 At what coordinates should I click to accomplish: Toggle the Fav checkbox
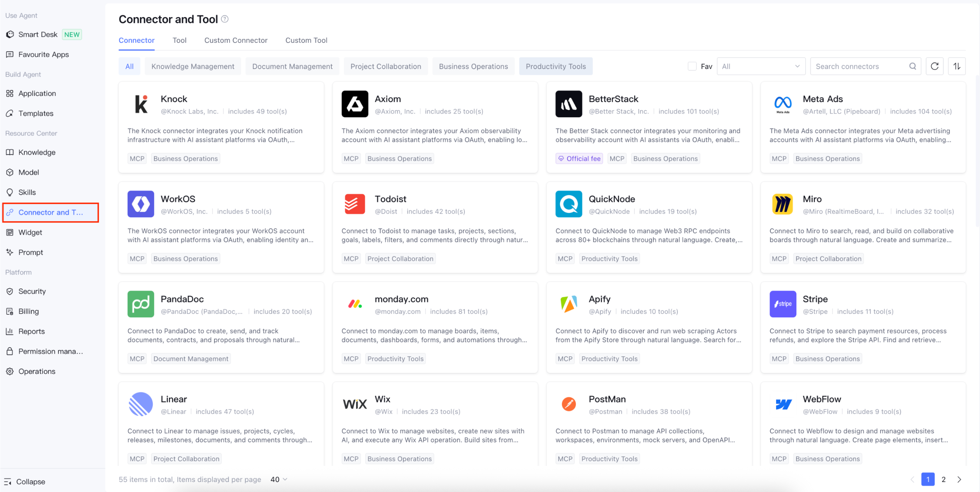tap(692, 66)
